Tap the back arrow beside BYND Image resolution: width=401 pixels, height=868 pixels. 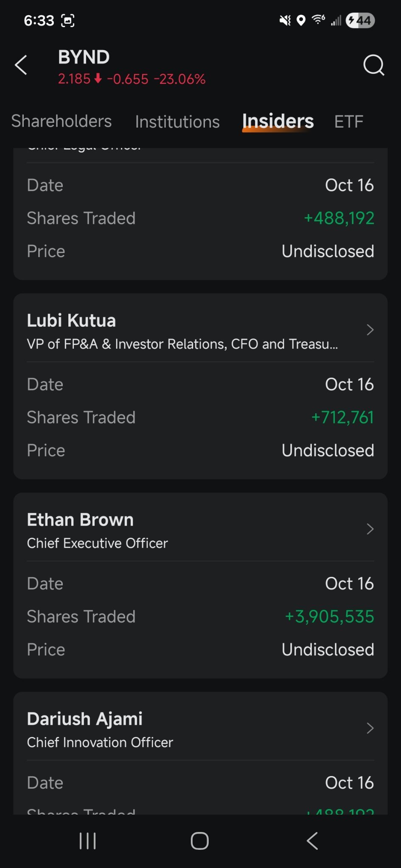21,65
